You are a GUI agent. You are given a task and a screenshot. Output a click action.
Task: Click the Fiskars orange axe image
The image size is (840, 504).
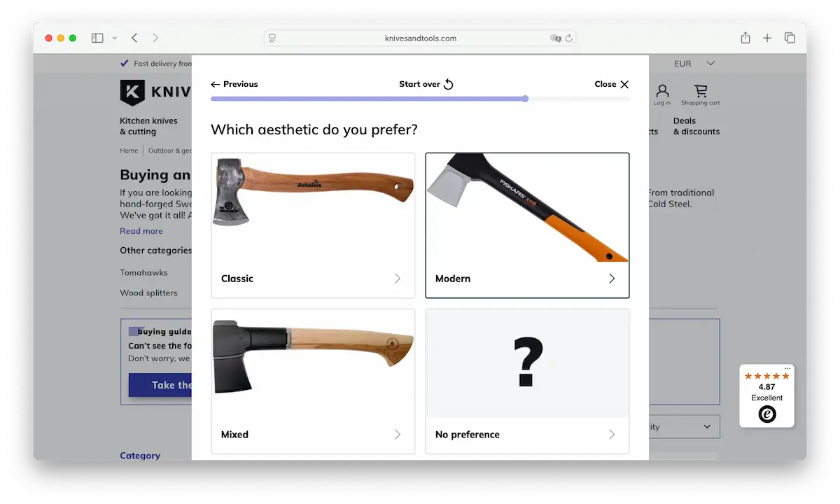tap(527, 207)
